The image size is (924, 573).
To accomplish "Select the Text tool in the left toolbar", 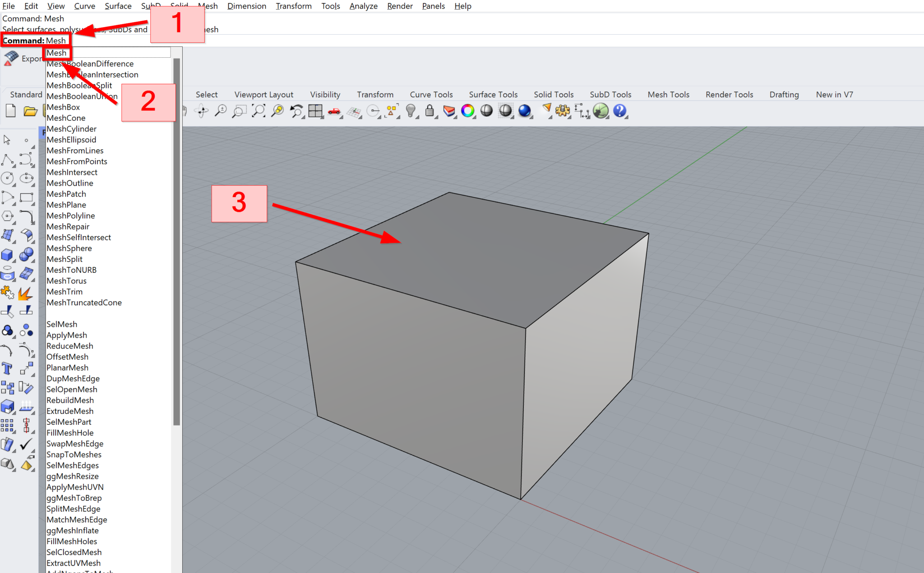I will [x=8, y=369].
